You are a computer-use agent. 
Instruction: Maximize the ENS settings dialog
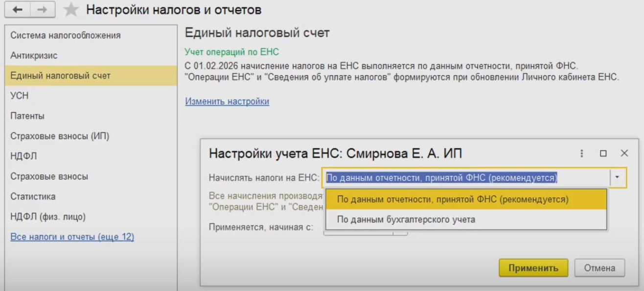point(603,153)
